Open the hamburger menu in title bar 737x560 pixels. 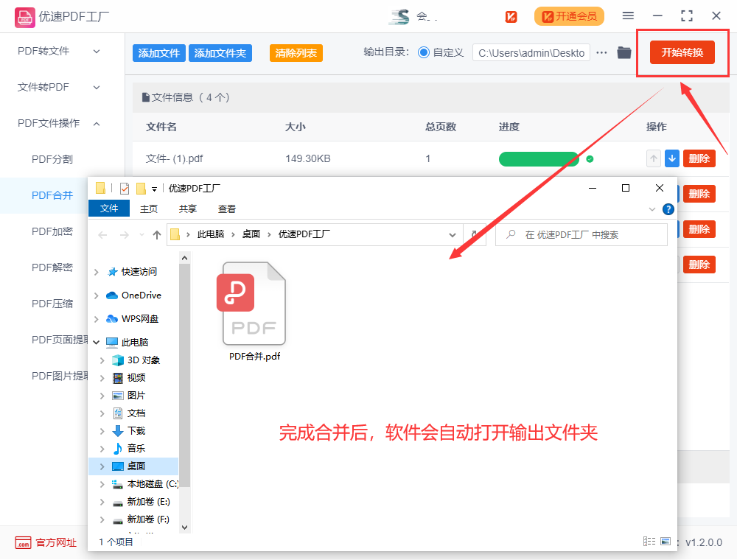pyautogui.click(x=628, y=16)
